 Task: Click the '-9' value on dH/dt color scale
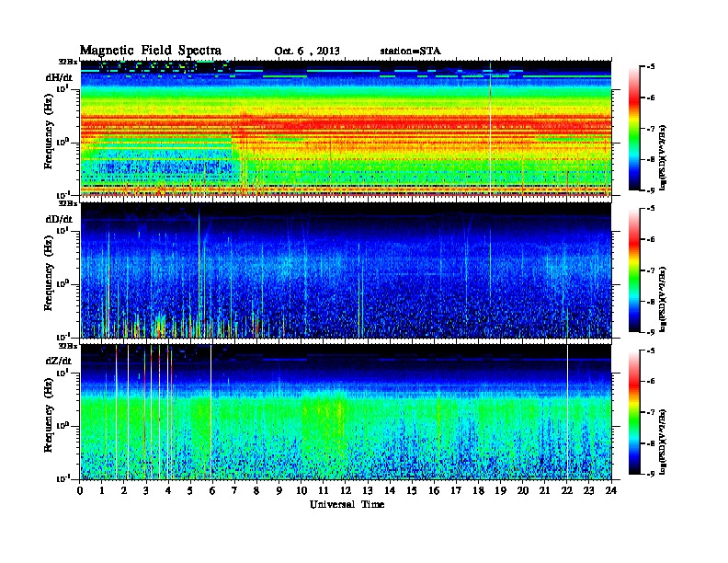point(652,190)
